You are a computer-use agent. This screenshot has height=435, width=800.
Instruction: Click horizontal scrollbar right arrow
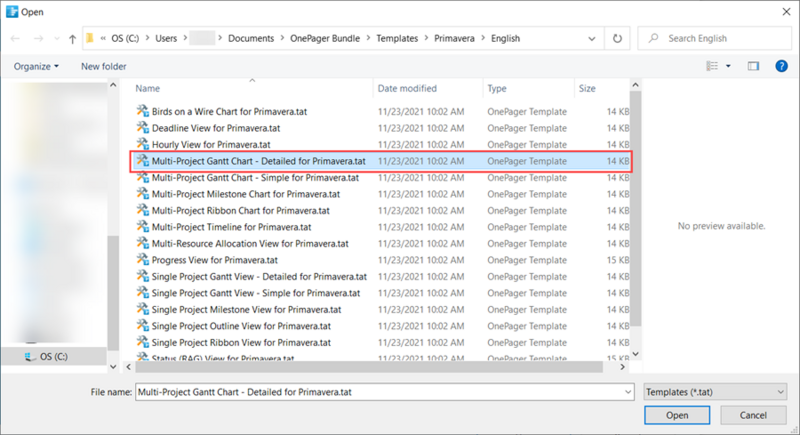tap(622, 367)
